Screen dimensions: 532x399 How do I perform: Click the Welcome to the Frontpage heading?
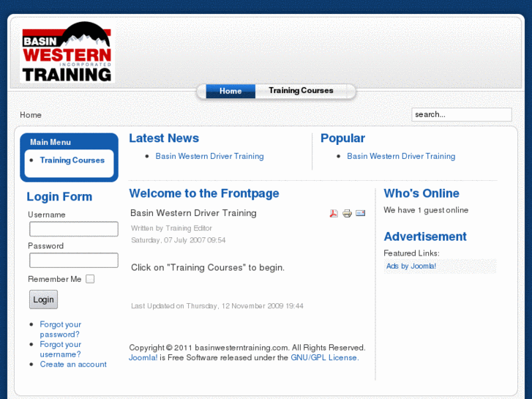click(x=204, y=193)
